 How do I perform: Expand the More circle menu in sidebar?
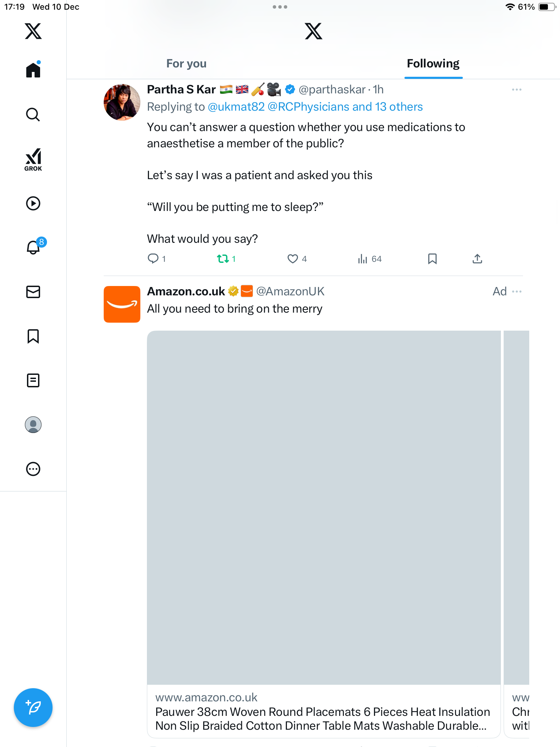point(33,469)
